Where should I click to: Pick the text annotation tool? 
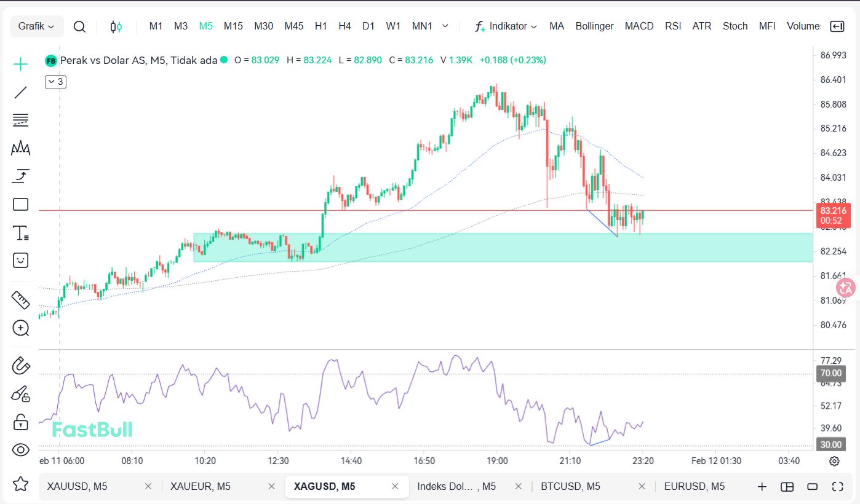21,233
